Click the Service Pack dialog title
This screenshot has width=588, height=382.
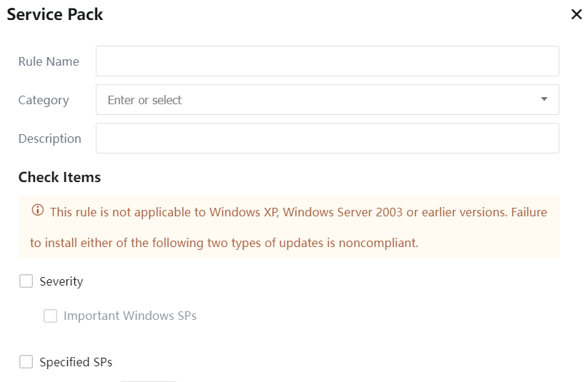point(55,14)
